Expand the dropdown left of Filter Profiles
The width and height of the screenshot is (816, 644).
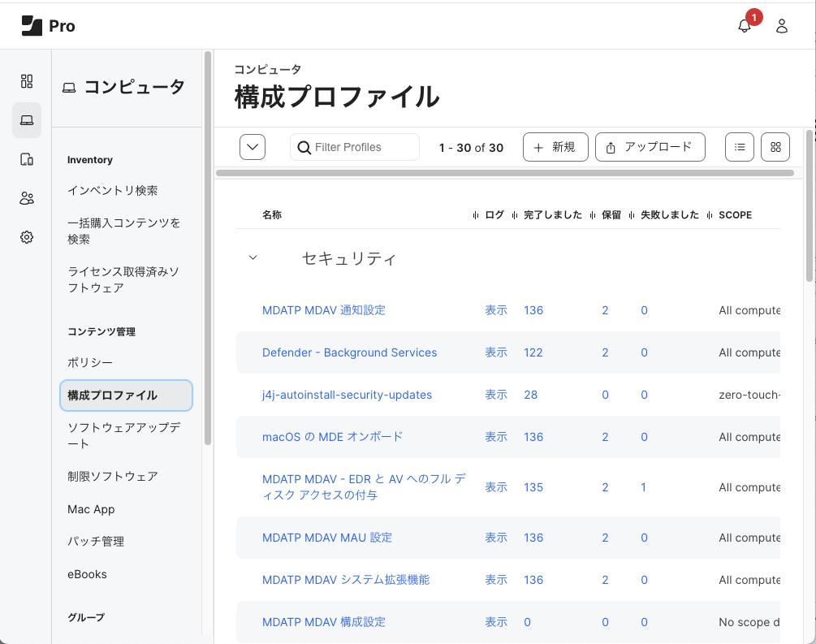coord(253,147)
